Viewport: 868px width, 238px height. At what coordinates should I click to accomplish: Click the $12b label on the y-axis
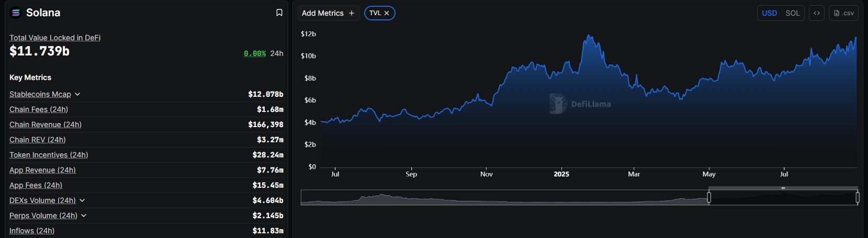point(308,33)
